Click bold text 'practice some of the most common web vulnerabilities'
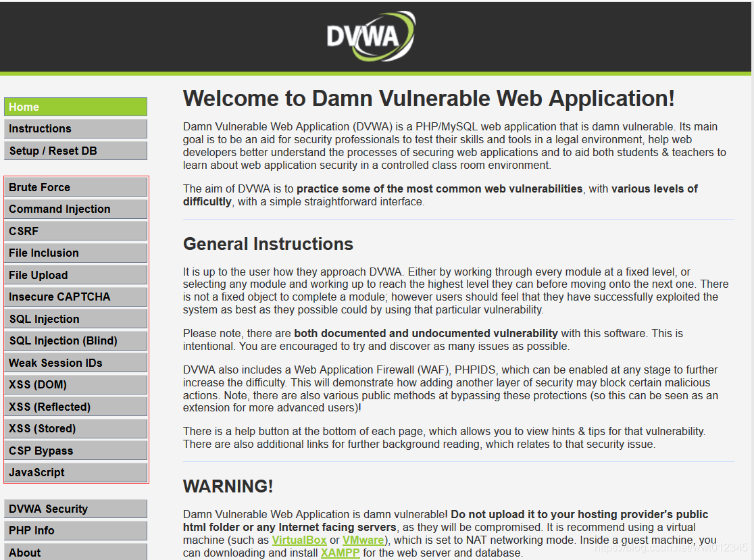Image resolution: width=754 pixels, height=560 pixels. pyautogui.click(x=440, y=189)
